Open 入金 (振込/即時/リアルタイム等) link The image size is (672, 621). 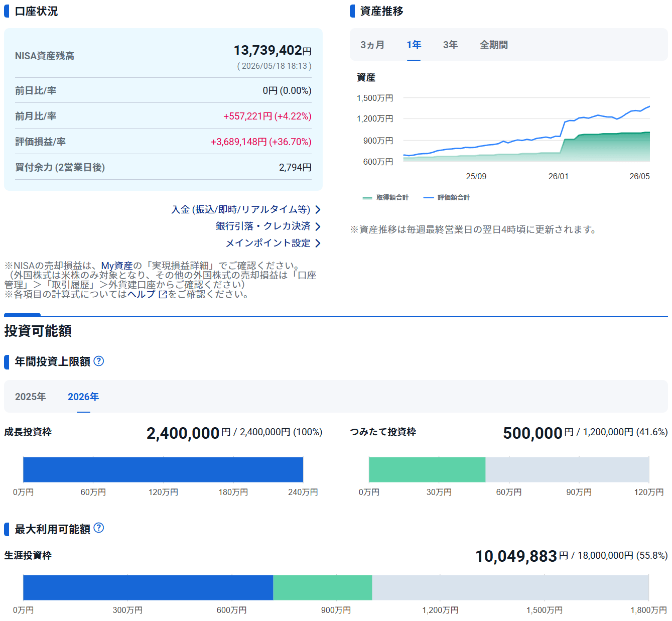241,210
